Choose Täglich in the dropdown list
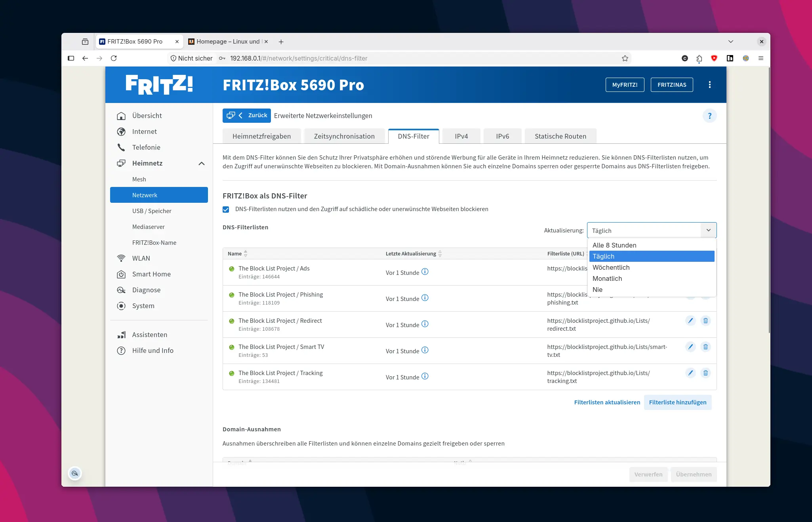 tap(652, 256)
